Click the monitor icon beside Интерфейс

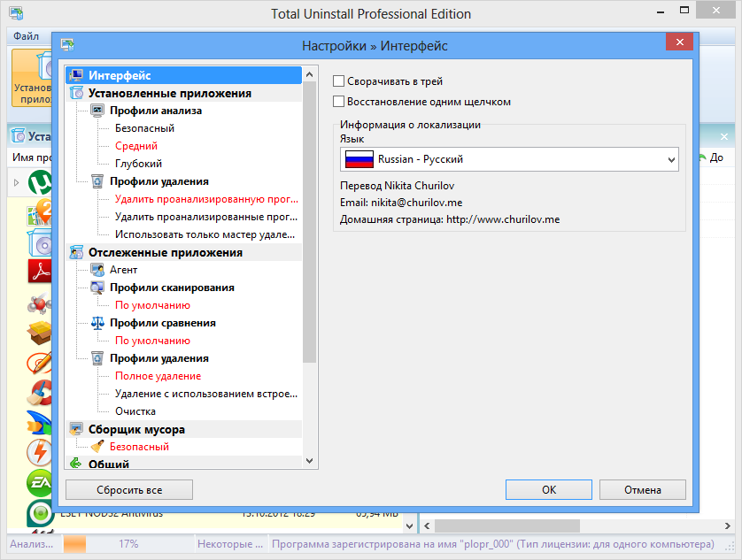[x=76, y=75]
